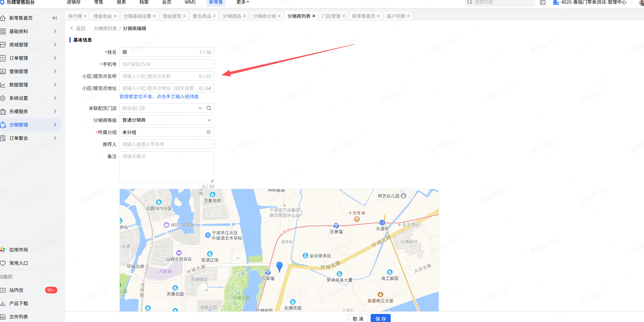Open 应用市场 from the sidebar
Screen dimensions: 644x322
(x=18, y=250)
